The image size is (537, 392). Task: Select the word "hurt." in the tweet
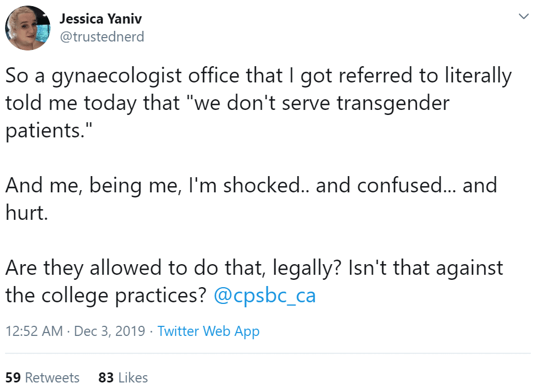(27, 213)
